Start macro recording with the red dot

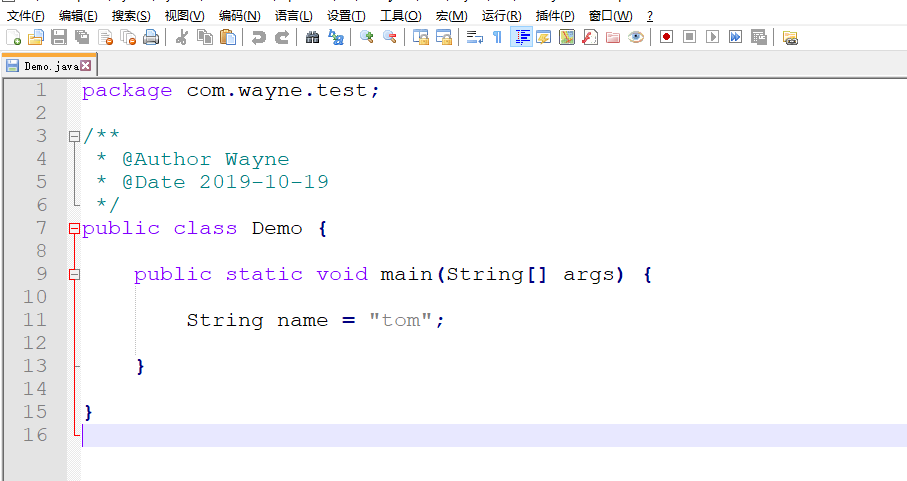coord(666,37)
